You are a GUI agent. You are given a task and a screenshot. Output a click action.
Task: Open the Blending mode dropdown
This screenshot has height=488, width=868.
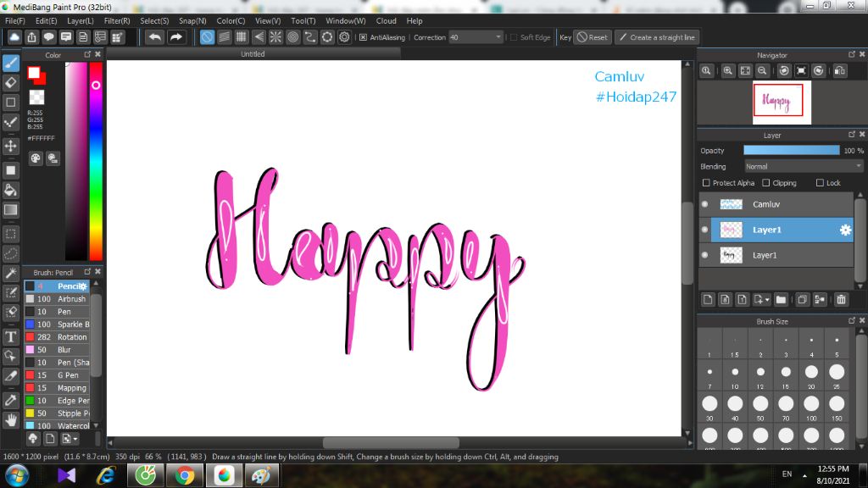[x=804, y=167]
